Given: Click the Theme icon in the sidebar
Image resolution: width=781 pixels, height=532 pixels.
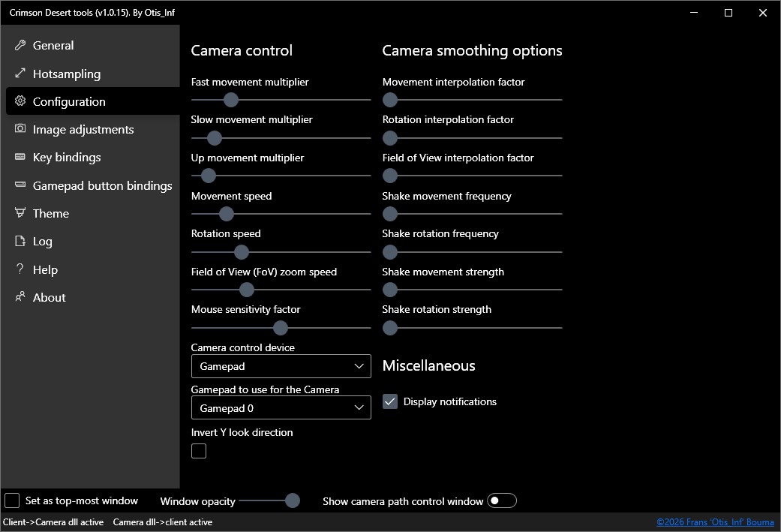Looking at the screenshot, I should [20, 212].
